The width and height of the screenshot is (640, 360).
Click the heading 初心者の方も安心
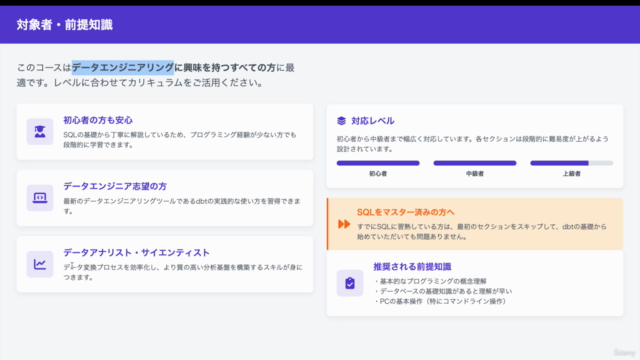point(98,120)
